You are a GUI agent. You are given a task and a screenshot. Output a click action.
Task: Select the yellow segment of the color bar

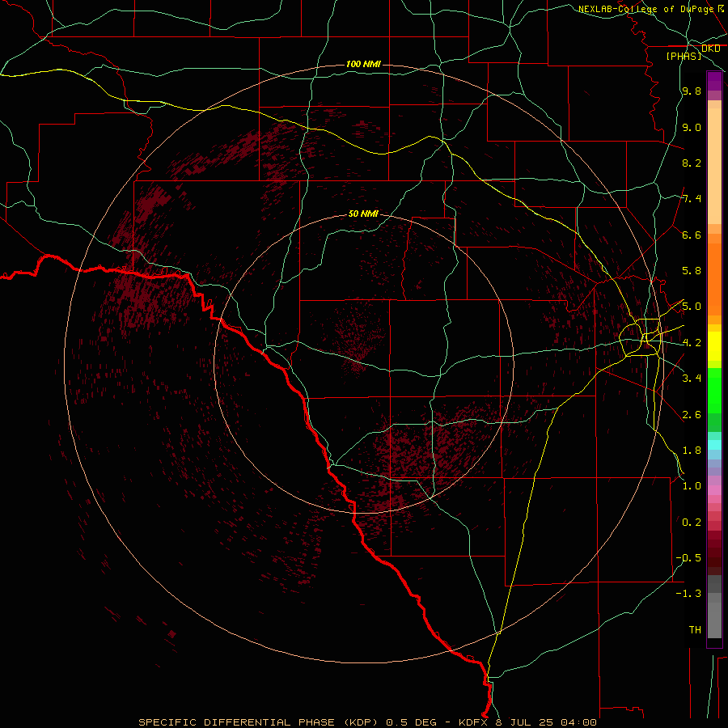pos(714,346)
